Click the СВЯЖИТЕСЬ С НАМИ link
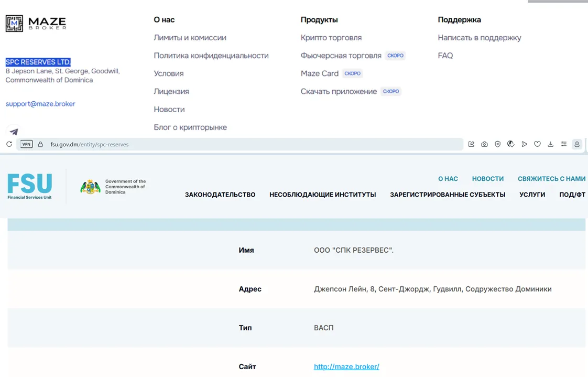 click(x=552, y=179)
